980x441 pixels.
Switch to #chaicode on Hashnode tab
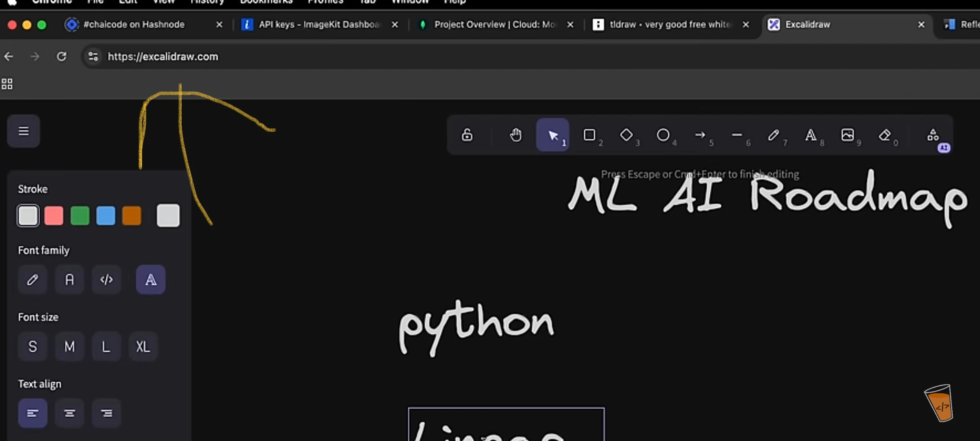pyautogui.click(x=134, y=24)
